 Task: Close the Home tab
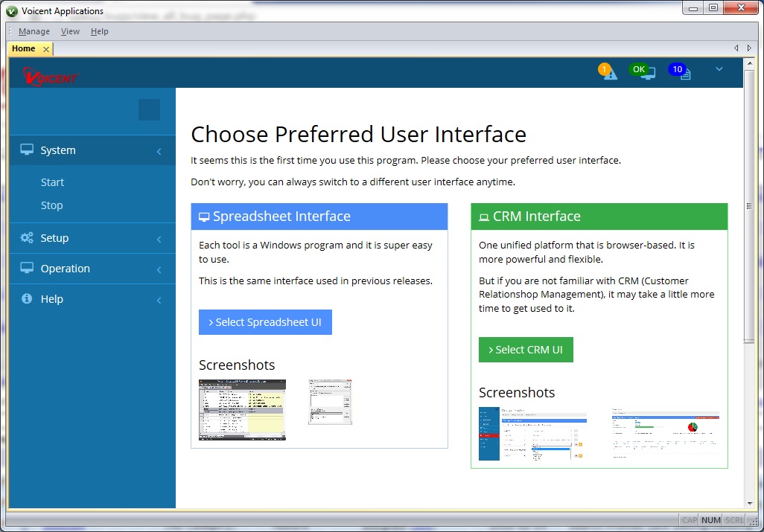click(45, 49)
